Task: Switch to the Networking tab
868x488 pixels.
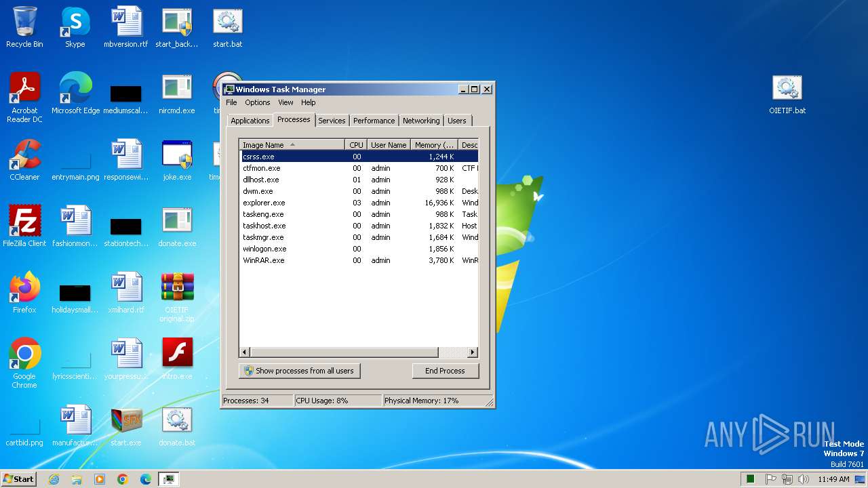Action: click(x=421, y=121)
